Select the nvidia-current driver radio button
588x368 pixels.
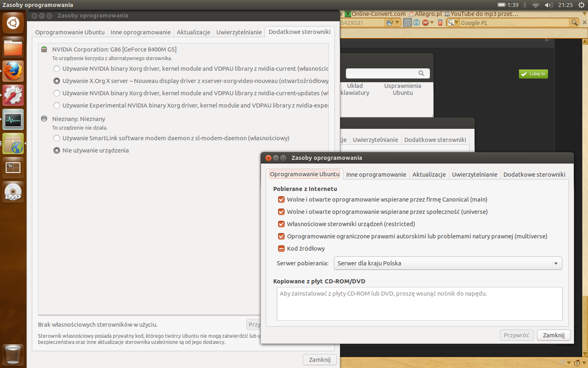[x=57, y=69]
